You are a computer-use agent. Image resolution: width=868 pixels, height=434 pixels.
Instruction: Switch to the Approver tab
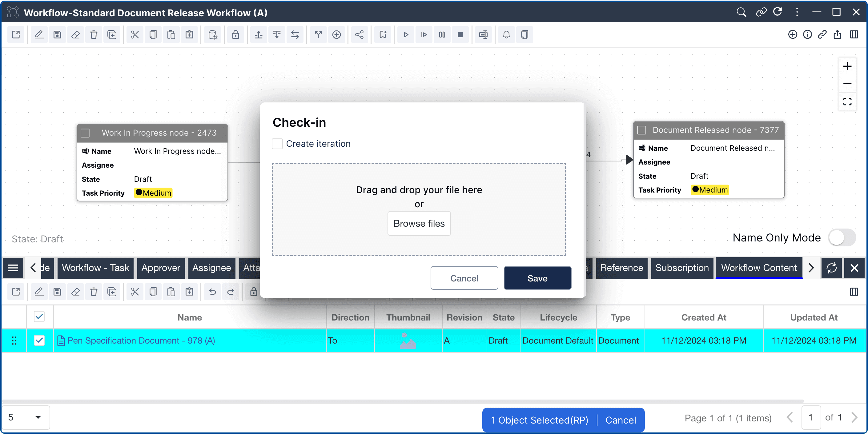tap(160, 268)
